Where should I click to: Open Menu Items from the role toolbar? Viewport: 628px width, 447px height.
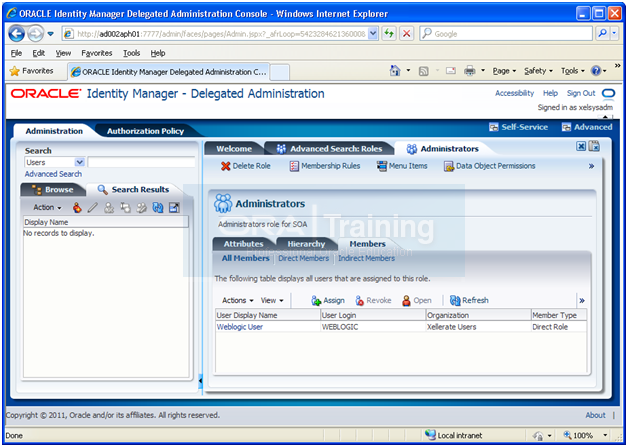[402, 166]
